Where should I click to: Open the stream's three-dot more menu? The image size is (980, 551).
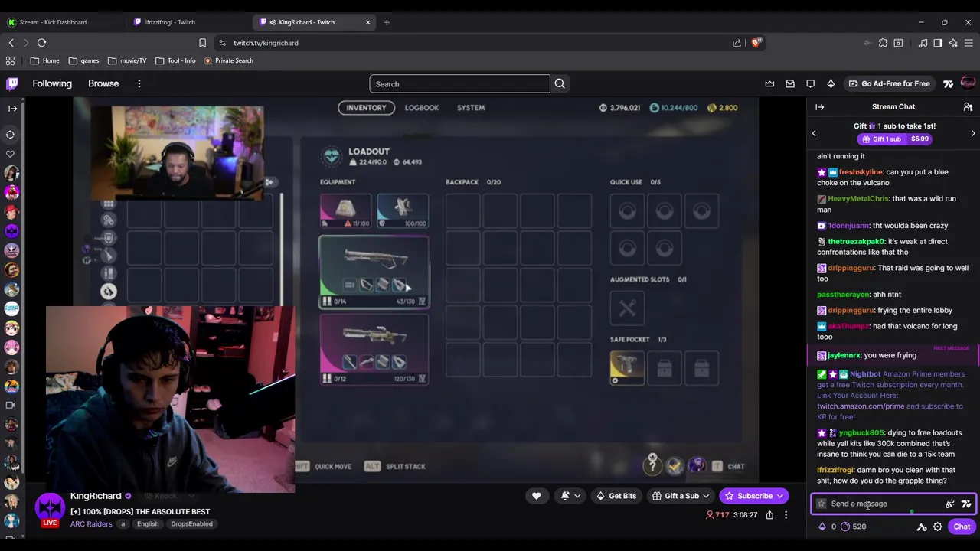[786, 515]
